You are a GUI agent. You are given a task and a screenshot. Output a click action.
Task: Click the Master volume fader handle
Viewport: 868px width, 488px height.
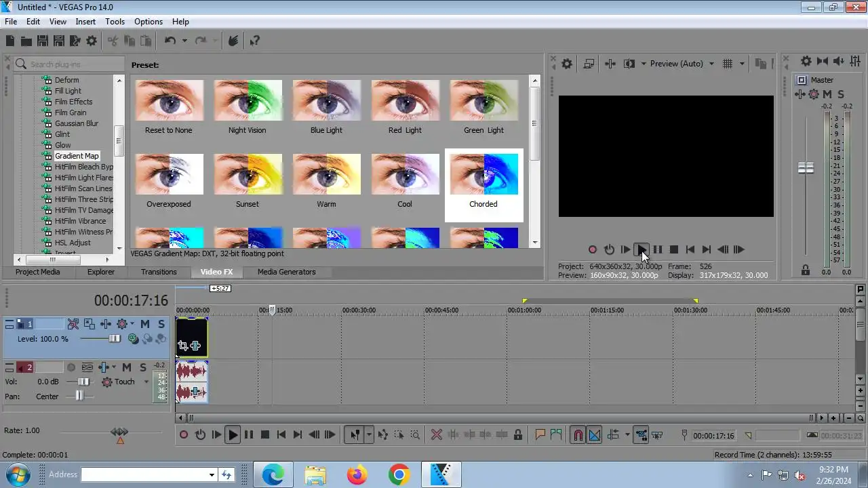point(806,167)
